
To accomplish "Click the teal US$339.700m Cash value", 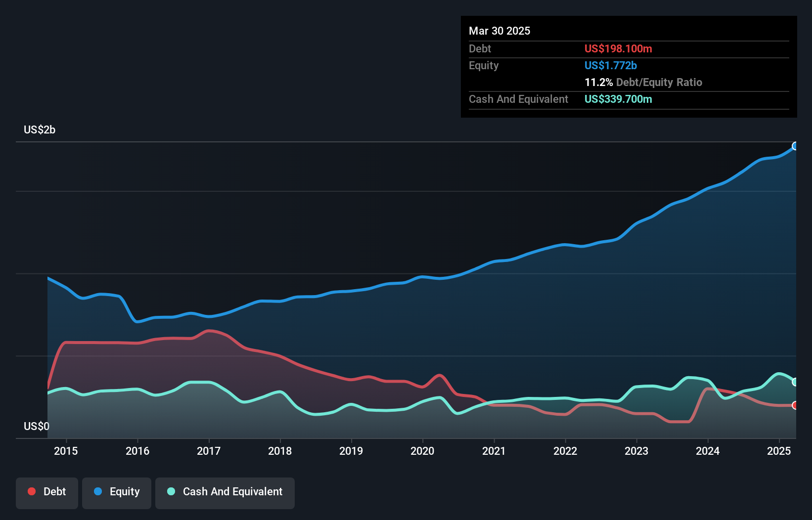I will [619, 99].
